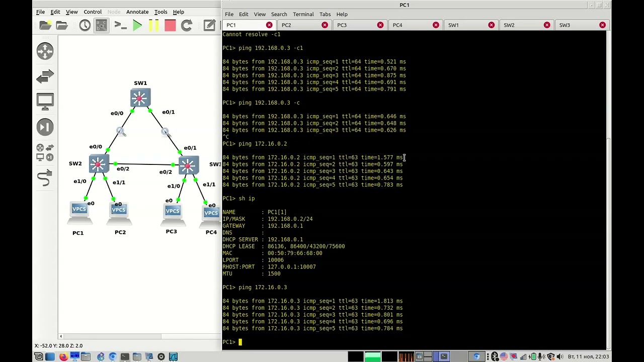Start all nodes with green play button

(x=137, y=25)
